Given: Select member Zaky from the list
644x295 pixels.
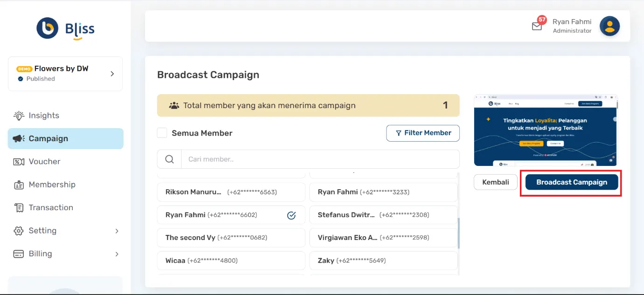Looking at the screenshot, I should [x=383, y=261].
